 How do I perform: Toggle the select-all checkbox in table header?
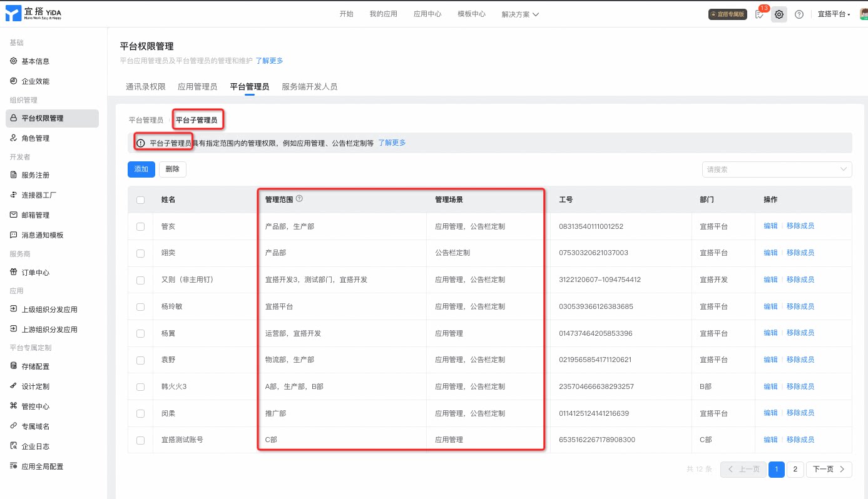tap(140, 200)
